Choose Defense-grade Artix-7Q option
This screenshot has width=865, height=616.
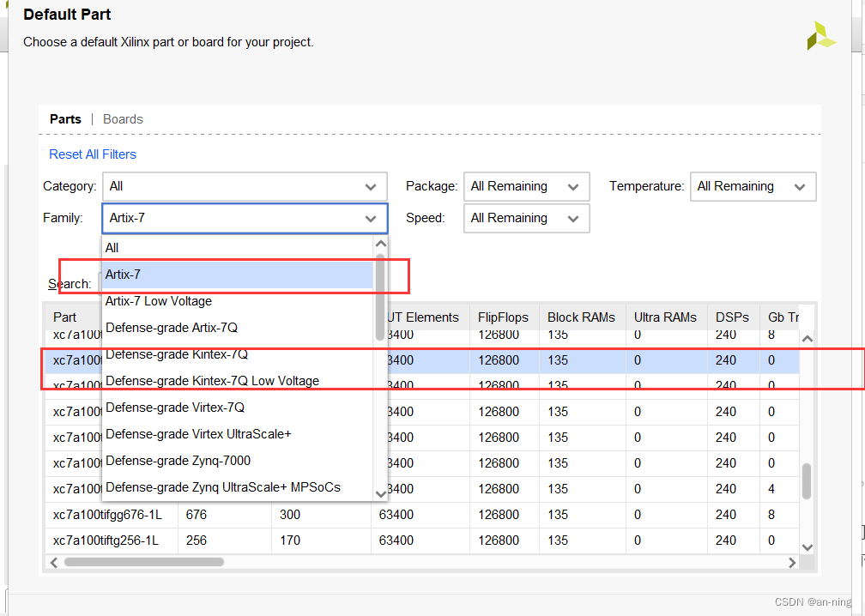click(x=238, y=328)
